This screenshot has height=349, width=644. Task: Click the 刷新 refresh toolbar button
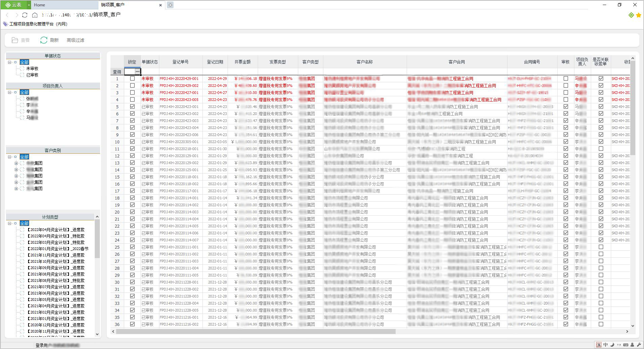(49, 40)
